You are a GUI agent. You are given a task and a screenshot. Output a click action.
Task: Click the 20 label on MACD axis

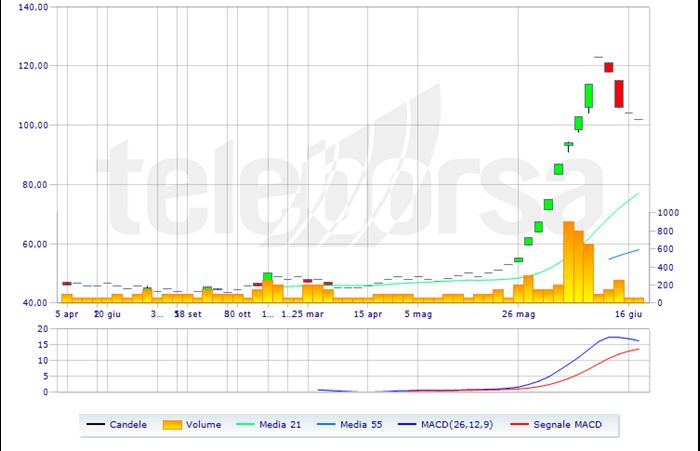[43, 329]
